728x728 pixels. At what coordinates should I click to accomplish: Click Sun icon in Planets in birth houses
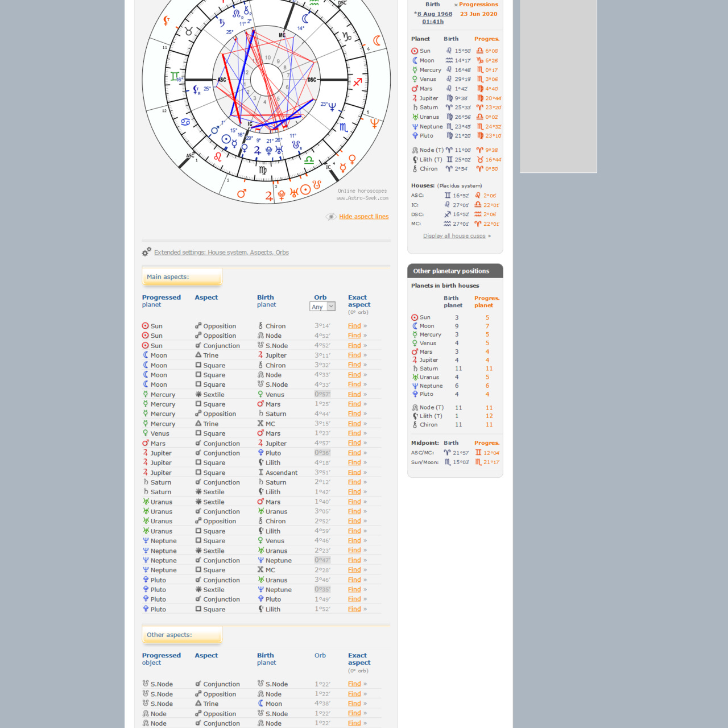point(415,317)
